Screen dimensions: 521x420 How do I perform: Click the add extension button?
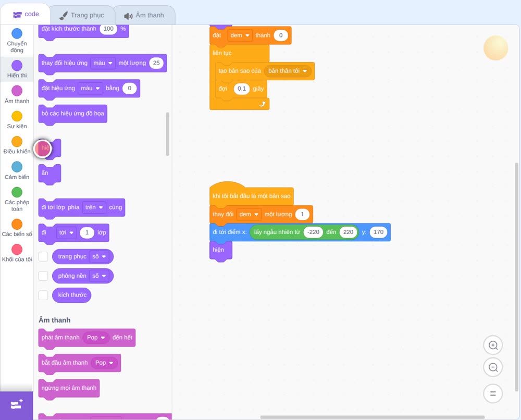pos(17,405)
